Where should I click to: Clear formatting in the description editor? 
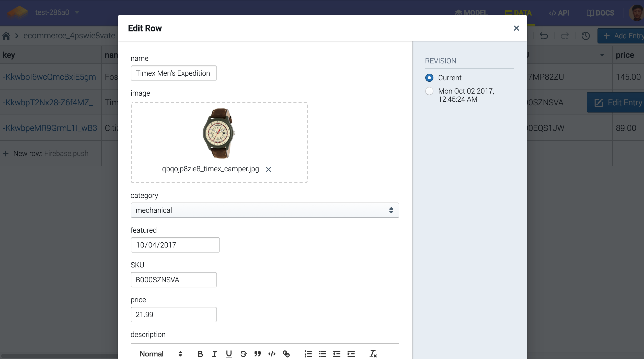[x=373, y=354]
